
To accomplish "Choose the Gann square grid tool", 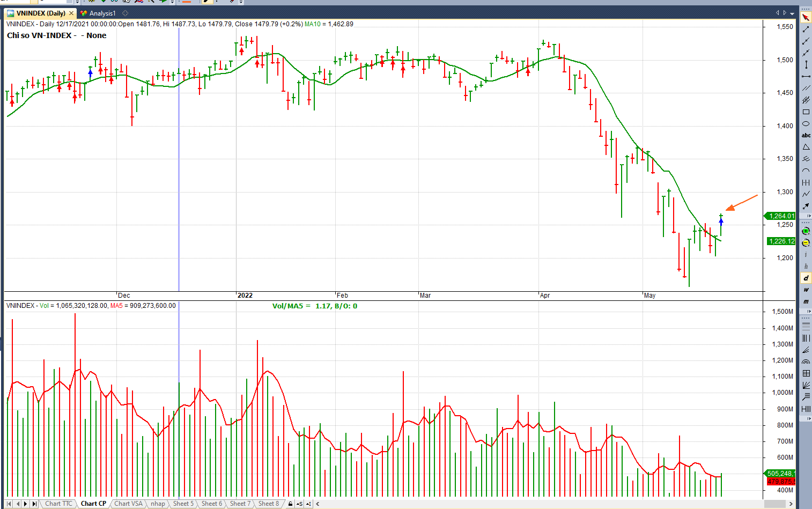I will pyautogui.click(x=806, y=373).
